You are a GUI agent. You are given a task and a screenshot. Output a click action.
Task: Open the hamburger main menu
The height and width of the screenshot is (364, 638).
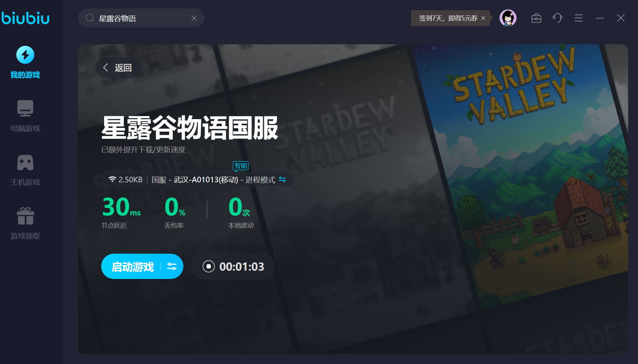(578, 18)
